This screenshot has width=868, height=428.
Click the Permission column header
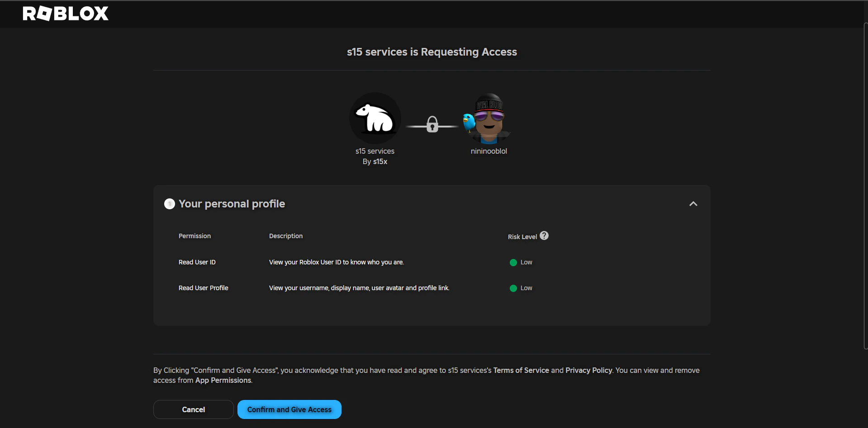coord(194,236)
